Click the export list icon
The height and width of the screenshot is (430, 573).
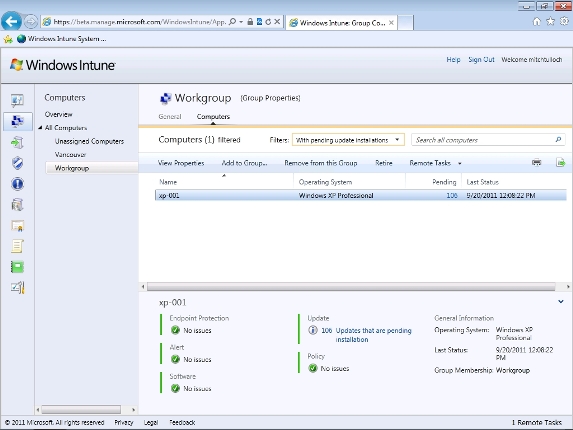coord(561,162)
